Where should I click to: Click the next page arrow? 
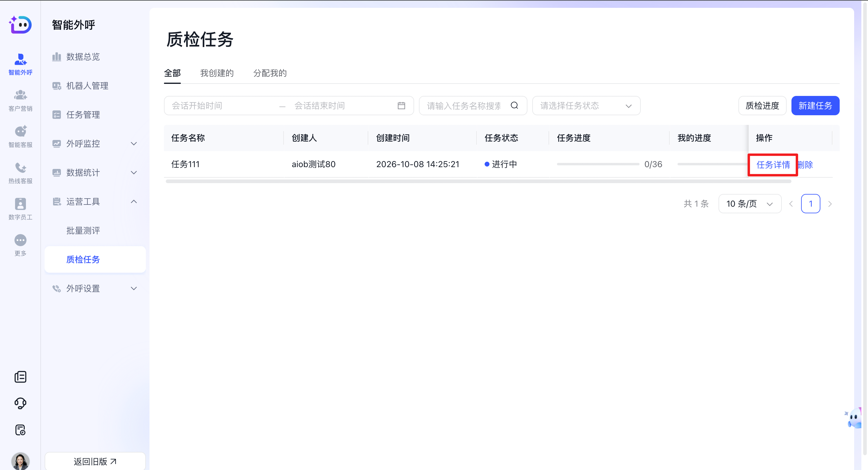[830, 204]
